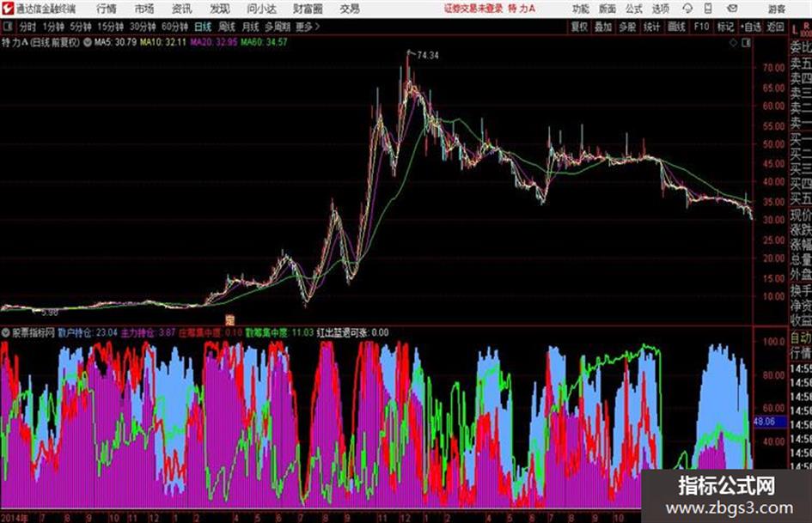Open the 功能 menu
Screen dimensions: 812x523
point(581,9)
